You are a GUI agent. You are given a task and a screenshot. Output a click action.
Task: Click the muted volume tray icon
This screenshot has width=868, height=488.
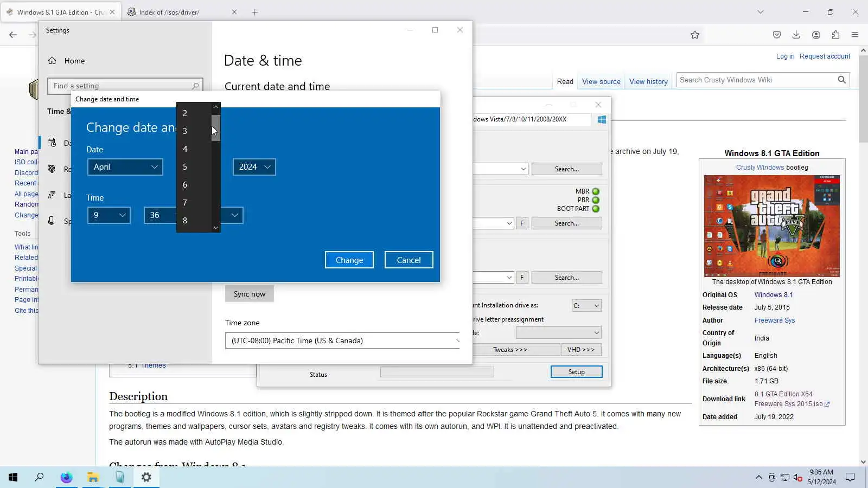tap(798, 477)
